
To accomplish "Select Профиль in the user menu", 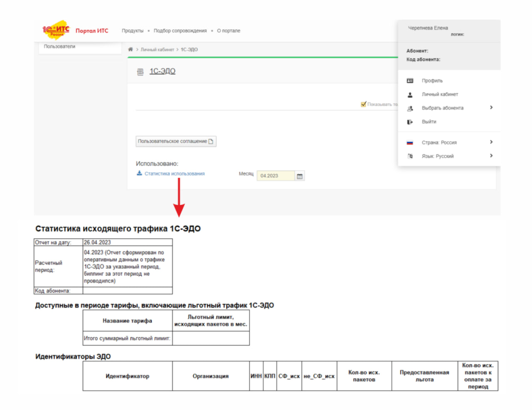I will point(432,80).
